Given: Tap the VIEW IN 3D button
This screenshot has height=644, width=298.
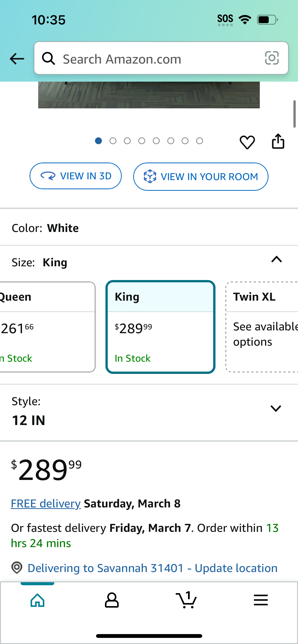Looking at the screenshot, I should (x=76, y=176).
